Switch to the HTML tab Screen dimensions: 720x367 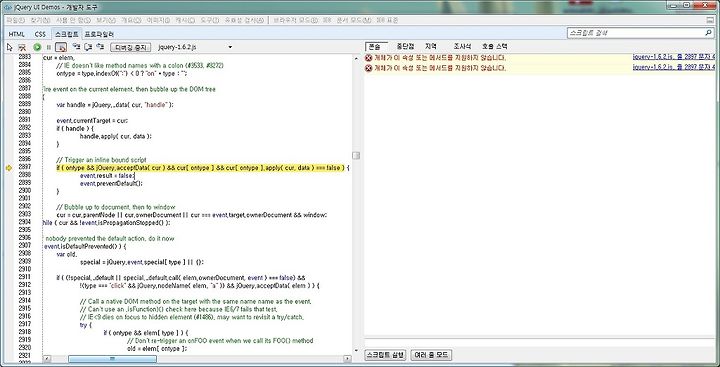[17, 34]
